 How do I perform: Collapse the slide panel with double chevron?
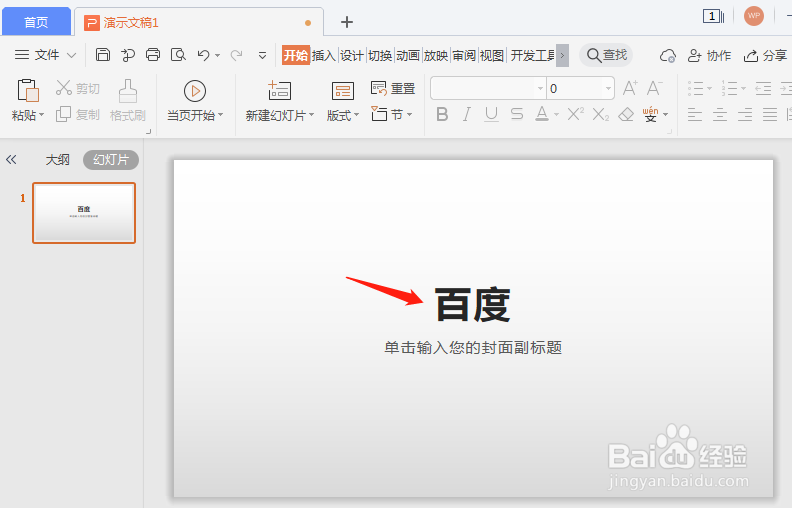11,160
